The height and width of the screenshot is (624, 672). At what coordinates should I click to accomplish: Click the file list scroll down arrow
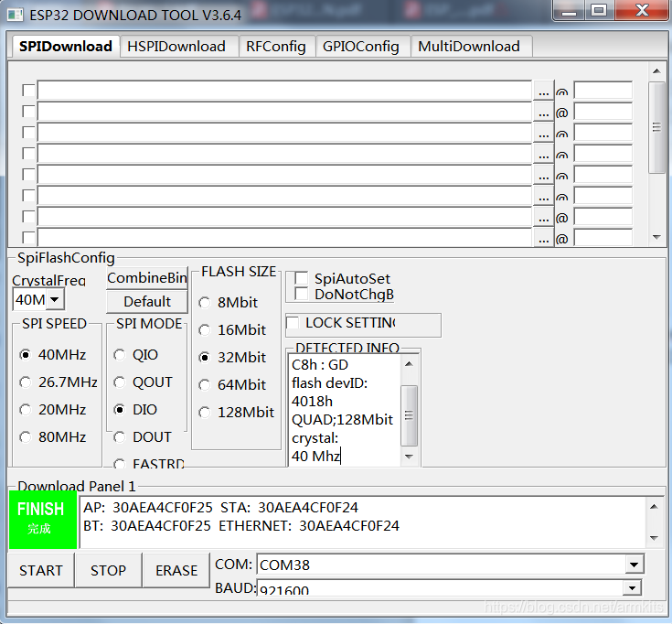(x=656, y=237)
